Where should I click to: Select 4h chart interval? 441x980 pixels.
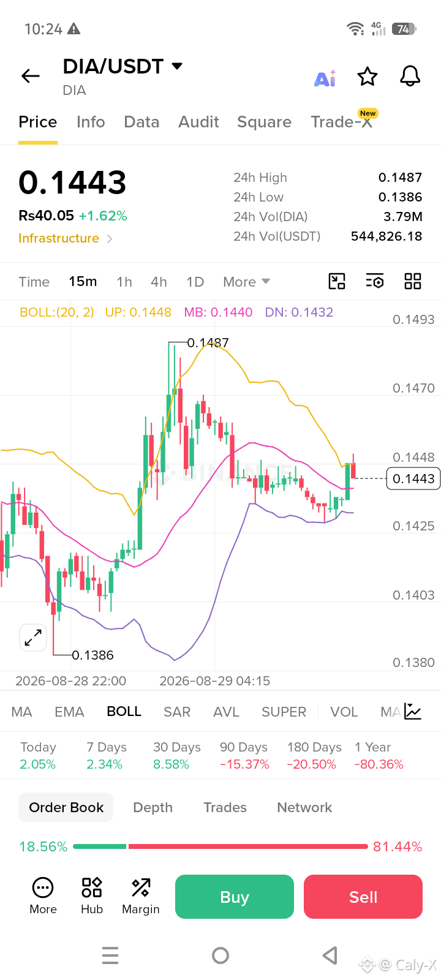click(x=159, y=282)
